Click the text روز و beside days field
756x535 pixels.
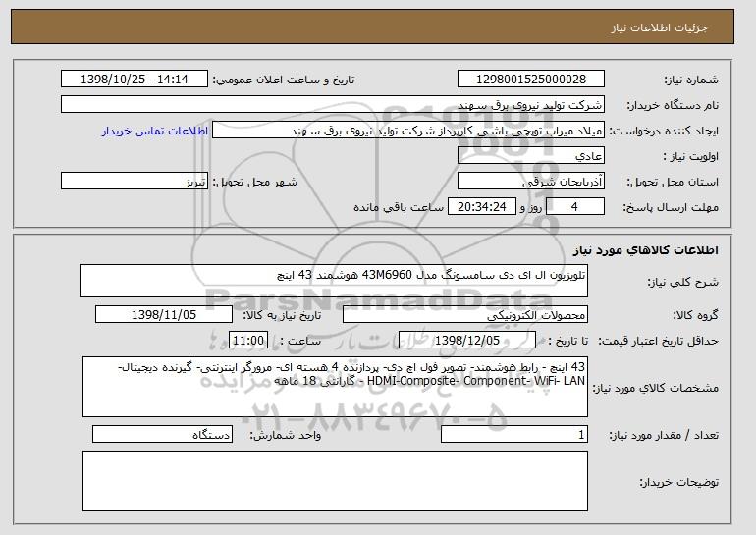pos(531,208)
